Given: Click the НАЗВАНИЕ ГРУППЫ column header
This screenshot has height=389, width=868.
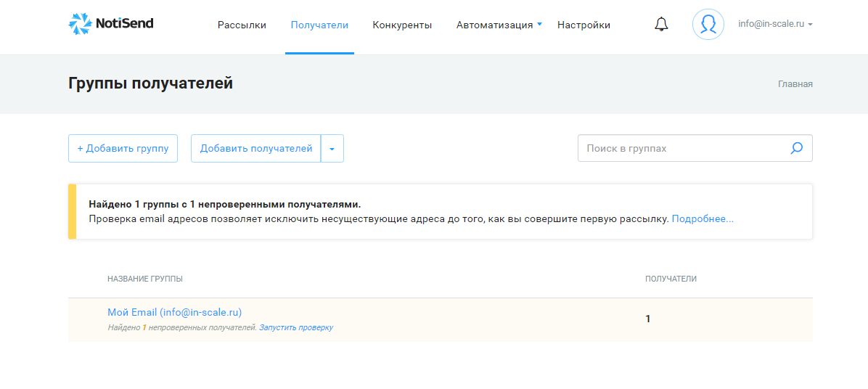Looking at the screenshot, I should pyautogui.click(x=145, y=279).
